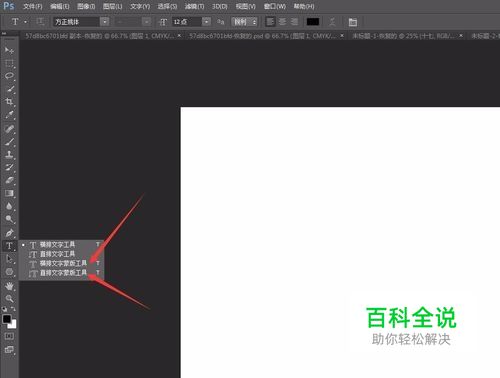Select the Brush tool
This screenshot has width=500, height=378.
(x=9, y=142)
